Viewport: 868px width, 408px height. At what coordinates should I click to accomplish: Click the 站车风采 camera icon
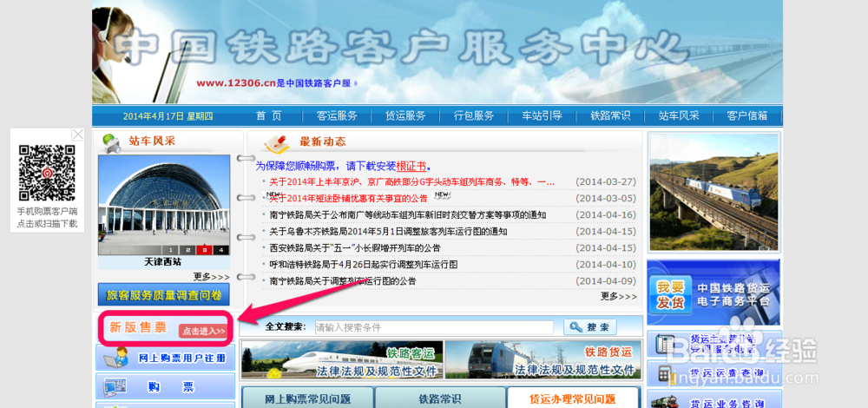111,143
